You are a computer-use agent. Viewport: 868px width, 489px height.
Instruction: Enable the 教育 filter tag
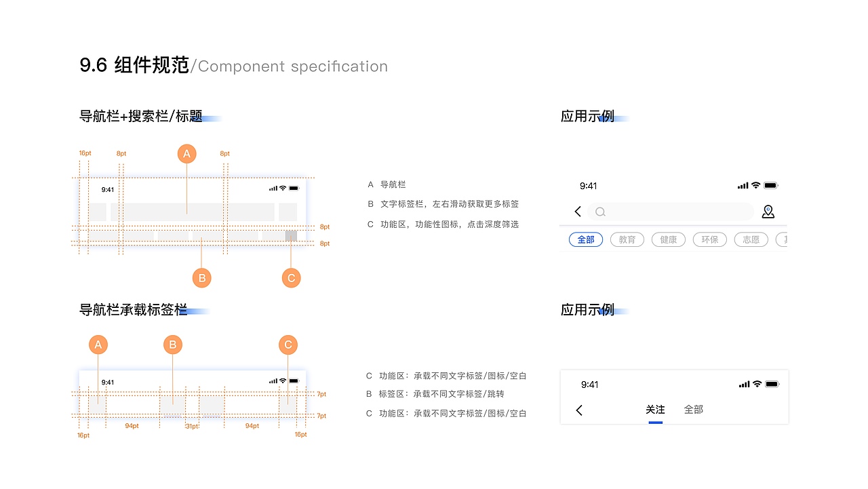627,239
